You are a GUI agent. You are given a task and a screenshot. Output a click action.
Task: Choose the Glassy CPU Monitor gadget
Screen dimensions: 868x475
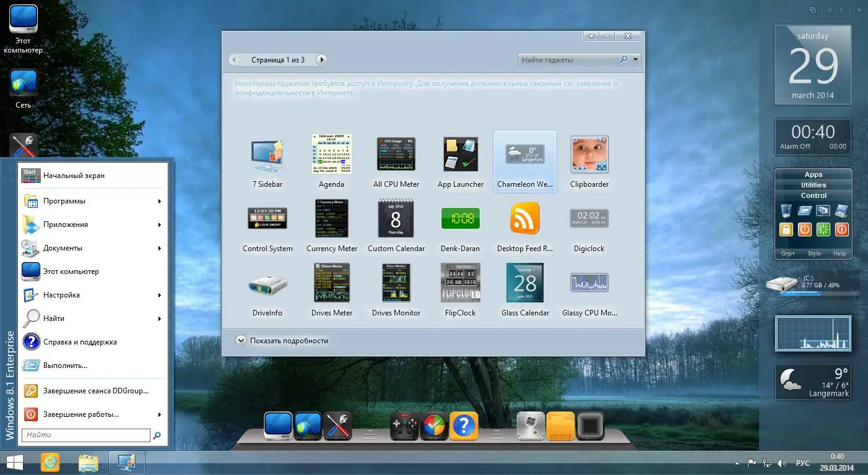(x=589, y=283)
